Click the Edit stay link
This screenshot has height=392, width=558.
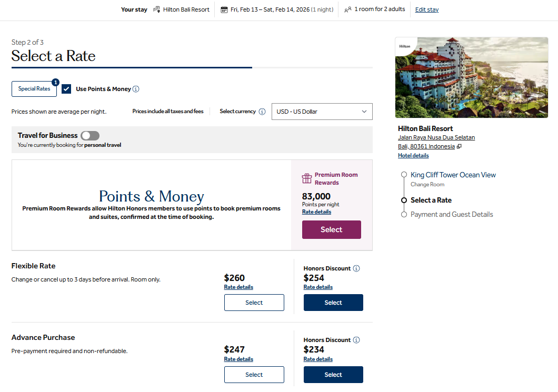[x=426, y=9]
